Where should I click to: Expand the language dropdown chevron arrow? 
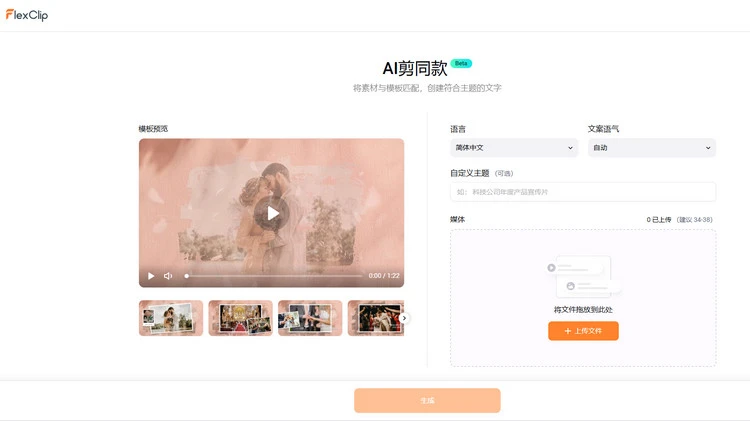570,148
